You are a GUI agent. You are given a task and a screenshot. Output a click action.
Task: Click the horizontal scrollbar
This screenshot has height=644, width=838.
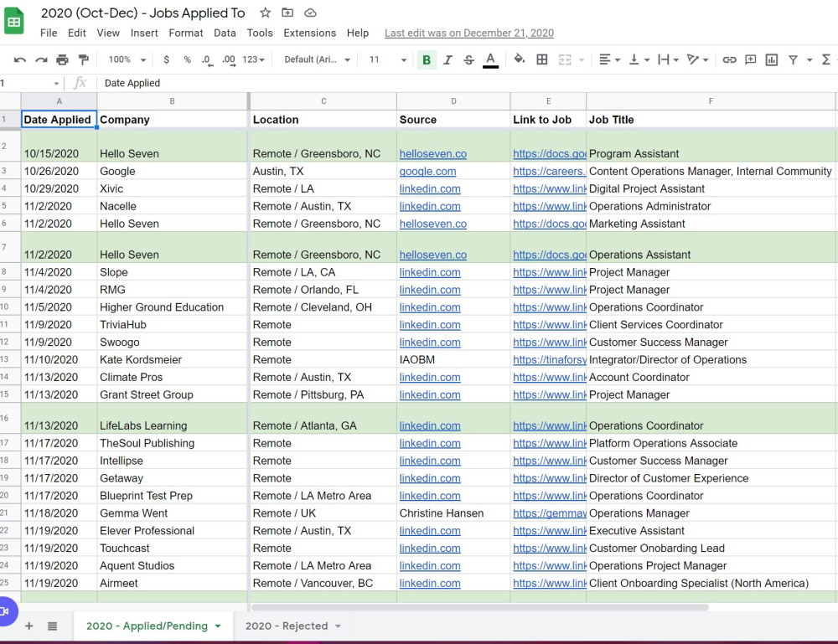coord(479,607)
